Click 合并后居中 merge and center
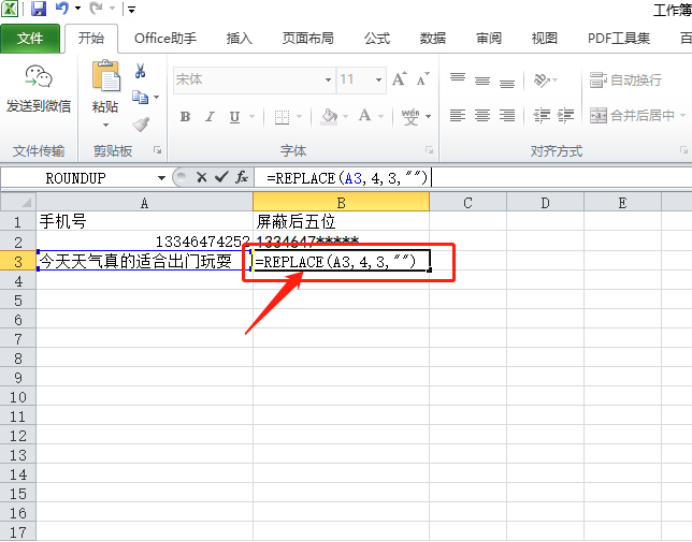The width and height of the screenshot is (692, 542). click(x=633, y=116)
